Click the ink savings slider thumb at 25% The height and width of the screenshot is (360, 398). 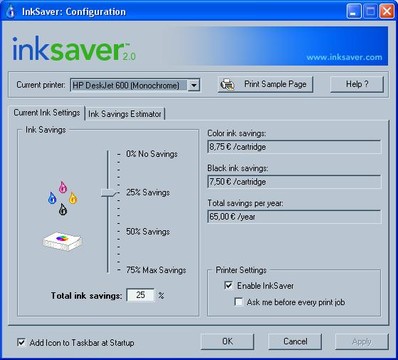click(109, 193)
